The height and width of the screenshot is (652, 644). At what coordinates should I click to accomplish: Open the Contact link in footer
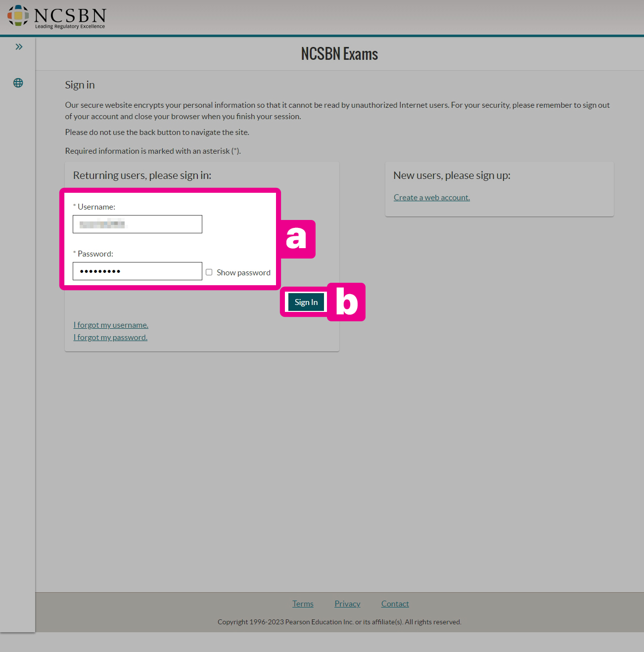coord(395,604)
